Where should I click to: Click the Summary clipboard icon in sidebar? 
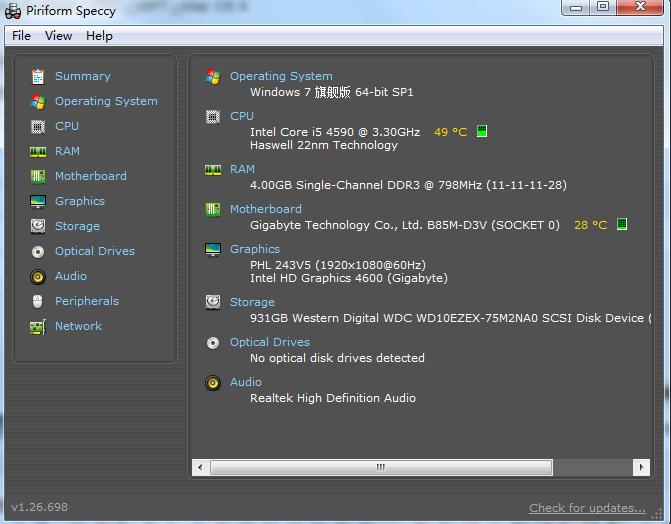[38, 76]
